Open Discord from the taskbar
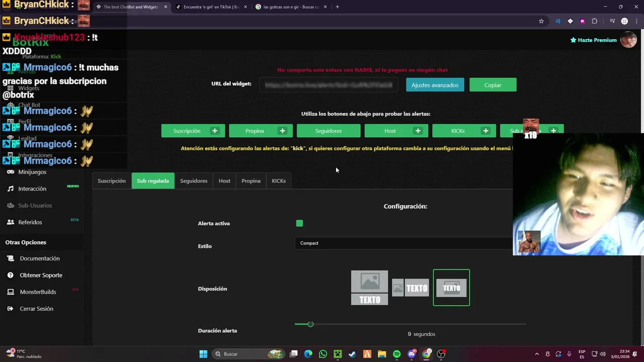Viewport: 644px width, 362px height. [x=412, y=354]
